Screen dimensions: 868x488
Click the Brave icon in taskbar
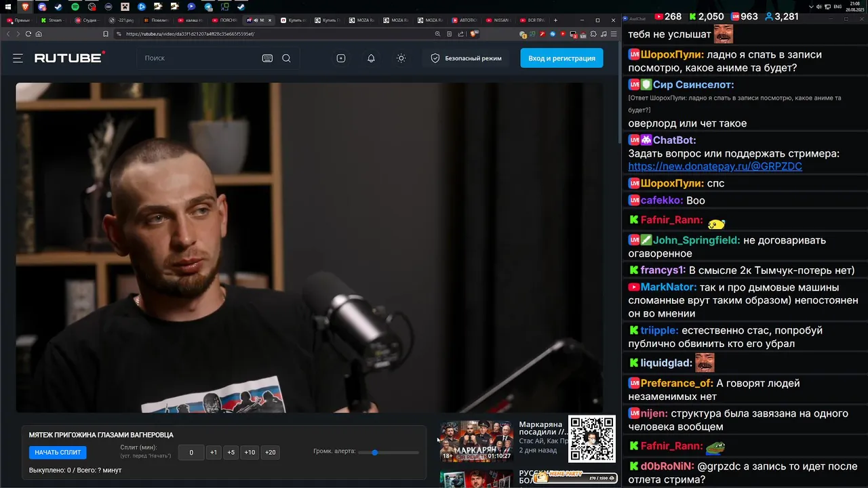25,7
